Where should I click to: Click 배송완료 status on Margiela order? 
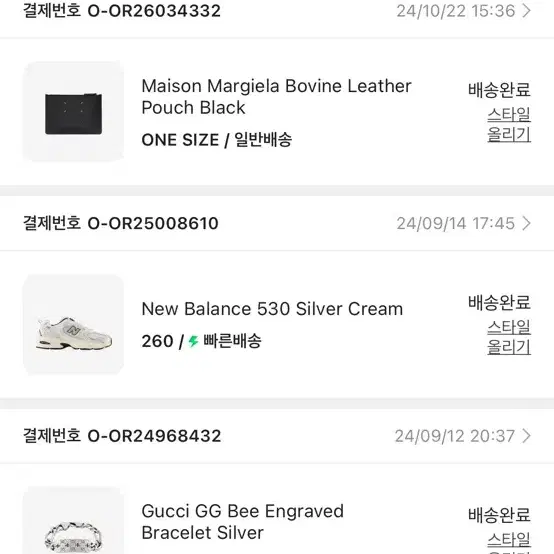click(x=499, y=90)
